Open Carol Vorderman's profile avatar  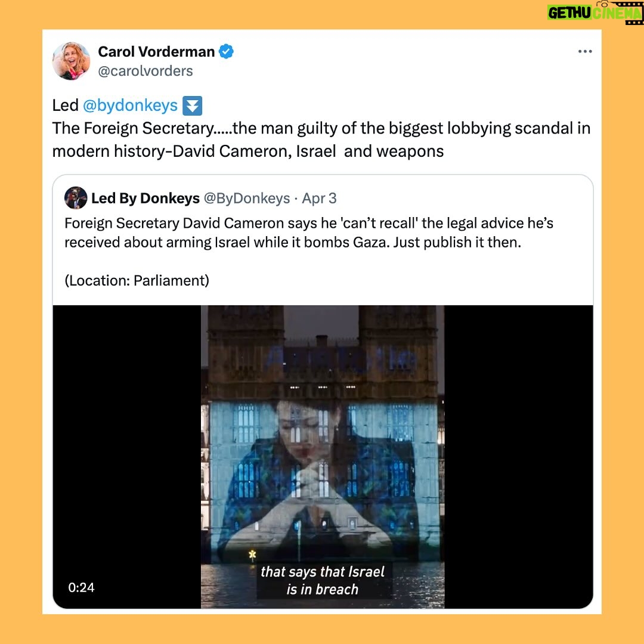point(71,61)
